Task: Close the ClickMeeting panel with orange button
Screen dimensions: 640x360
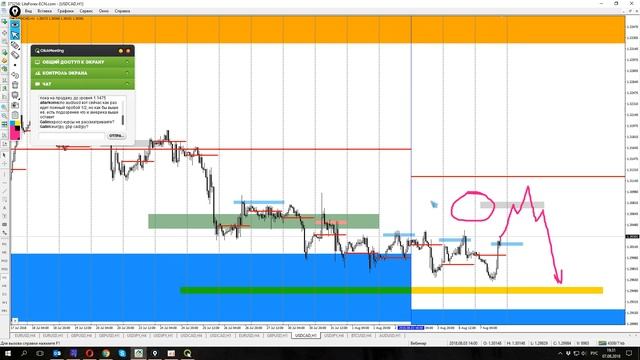Action: click(x=128, y=51)
